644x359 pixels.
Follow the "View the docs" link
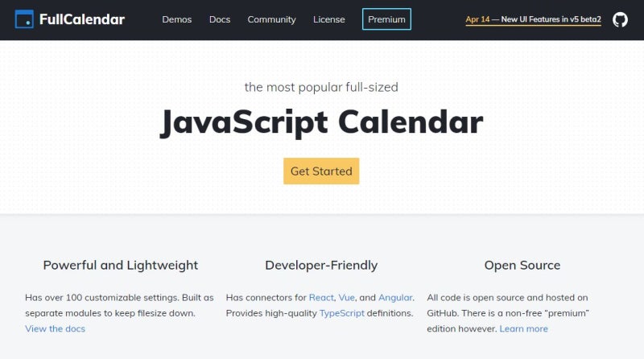click(55, 328)
